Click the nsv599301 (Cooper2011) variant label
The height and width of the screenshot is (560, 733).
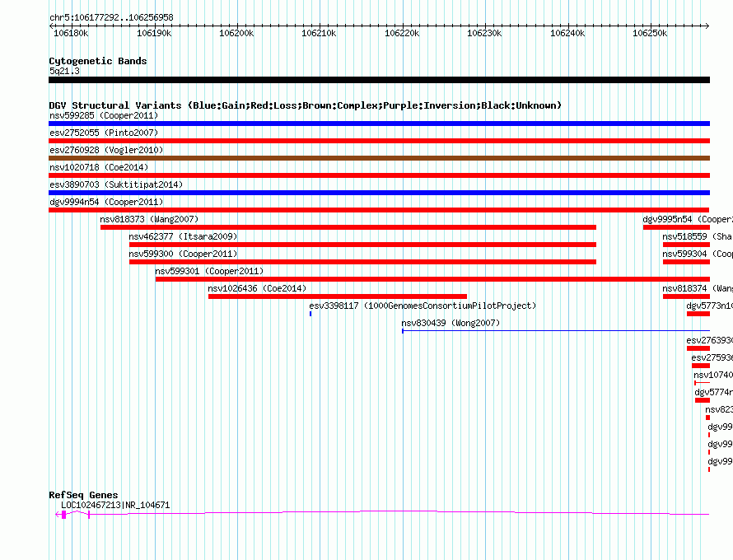coord(209,271)
